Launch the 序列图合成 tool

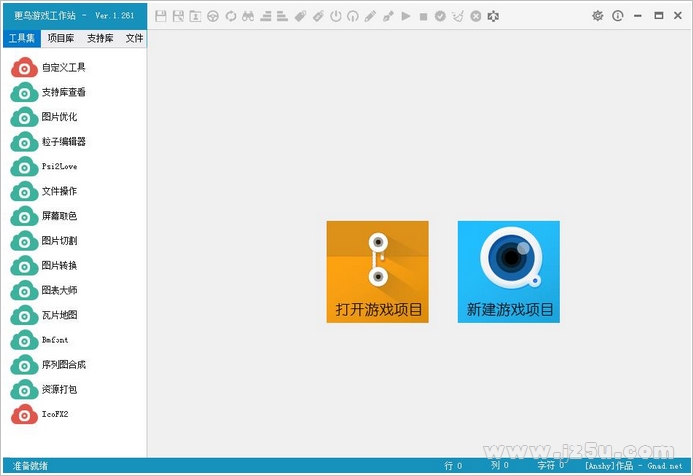point(48,365)
